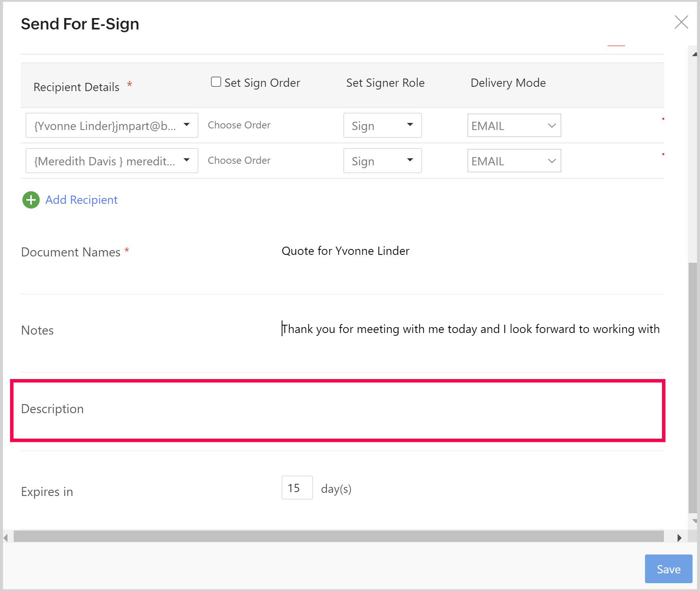Click the horizontal scrollbar right arrow

pos(679,538)
